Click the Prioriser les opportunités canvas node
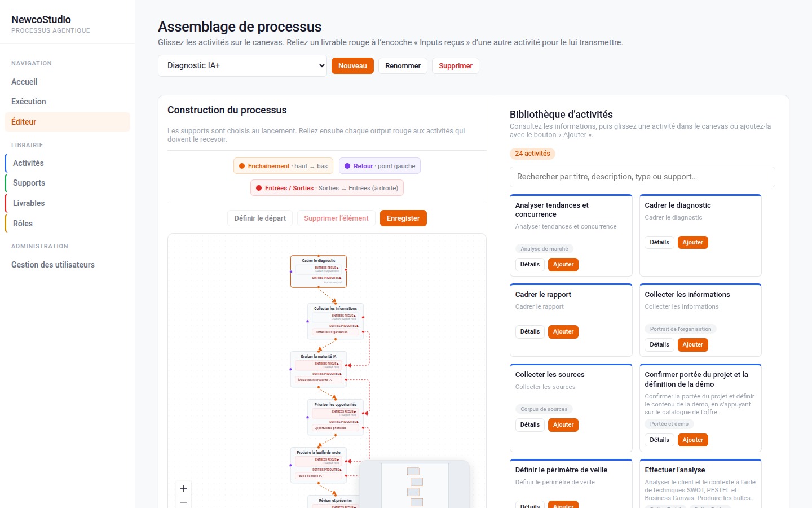 [x=336, y=417]
